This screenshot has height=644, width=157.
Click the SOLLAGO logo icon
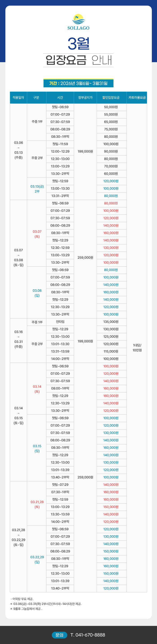(78, 19)
